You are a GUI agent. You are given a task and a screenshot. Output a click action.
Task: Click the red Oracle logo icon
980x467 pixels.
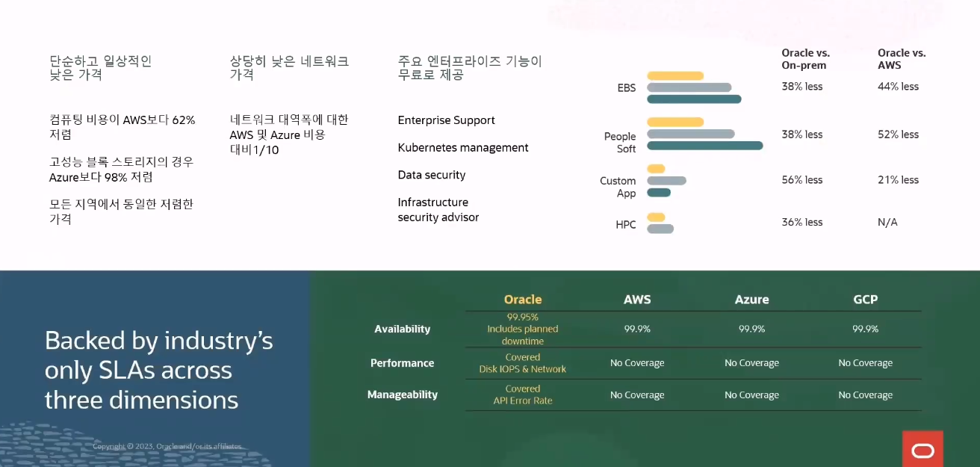(x=922, y=449)
